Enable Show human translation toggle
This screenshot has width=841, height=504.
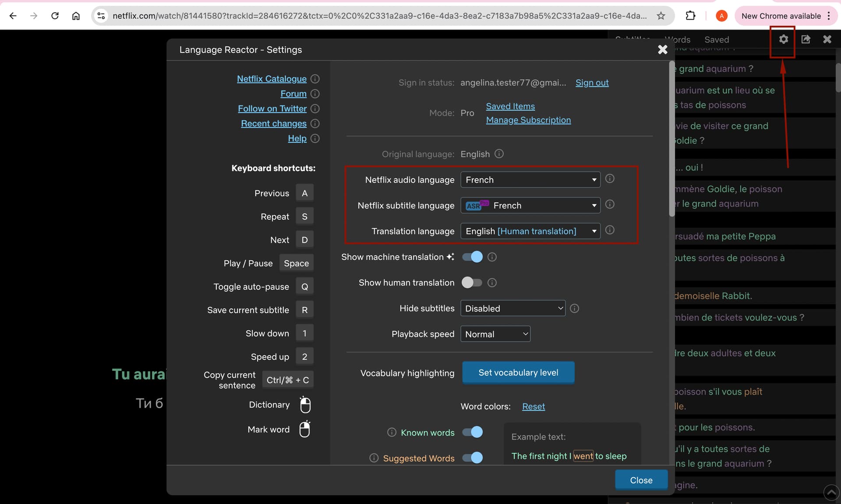(472, 282)
